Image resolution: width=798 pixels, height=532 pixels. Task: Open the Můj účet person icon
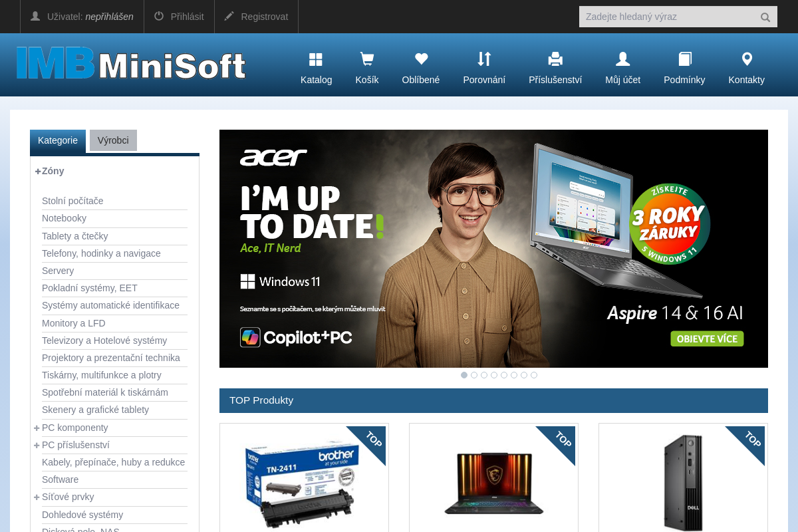(x=622, y=59)
